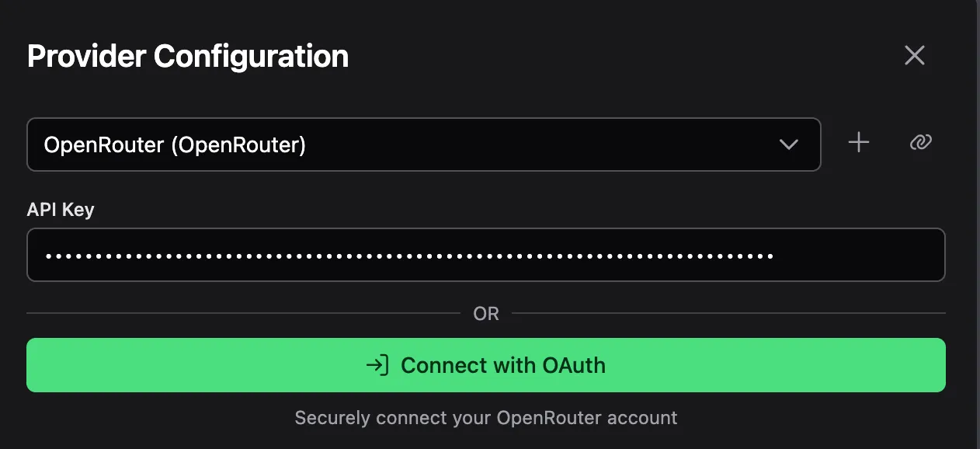Screen dimensions: 980x449
Task: Connect your OpenRouter account securely
Action: [486, 365]
